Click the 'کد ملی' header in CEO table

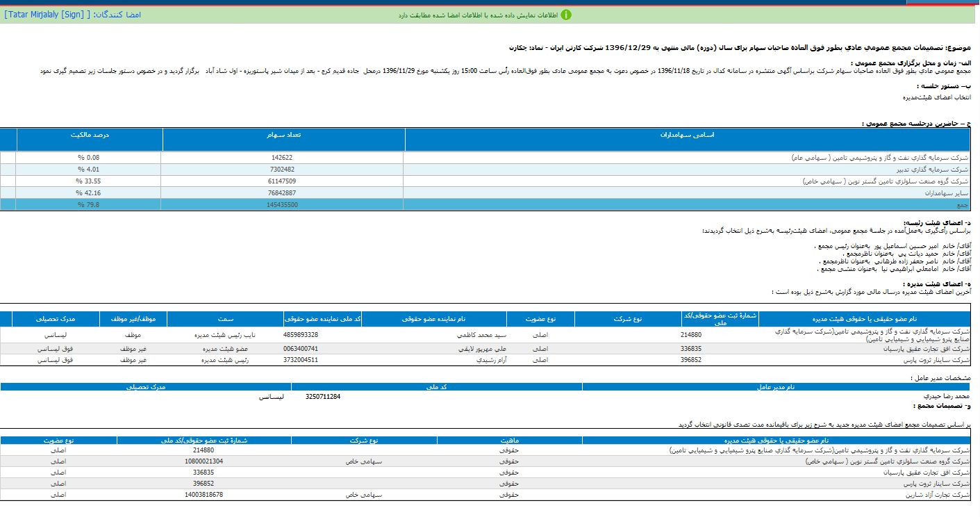tap(437, 387)
